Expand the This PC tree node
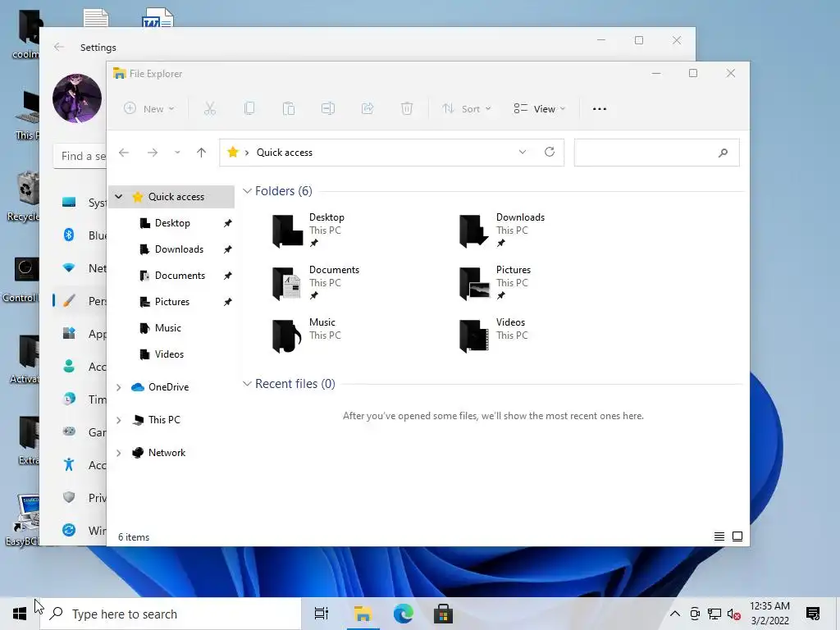 tap(119, 420)
